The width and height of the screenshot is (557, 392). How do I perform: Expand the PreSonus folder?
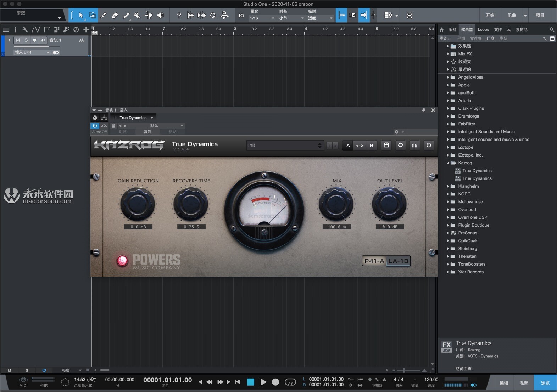448,233
